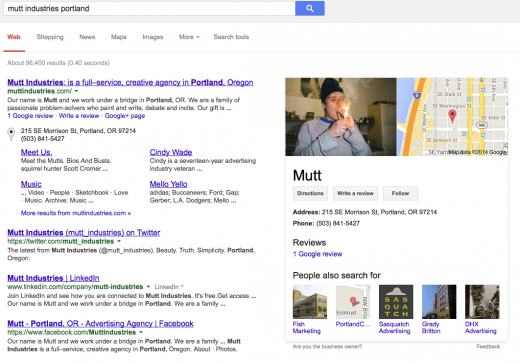Click the Follow button
This screenshot has height=363, width=520.
[x=400, y=193]
